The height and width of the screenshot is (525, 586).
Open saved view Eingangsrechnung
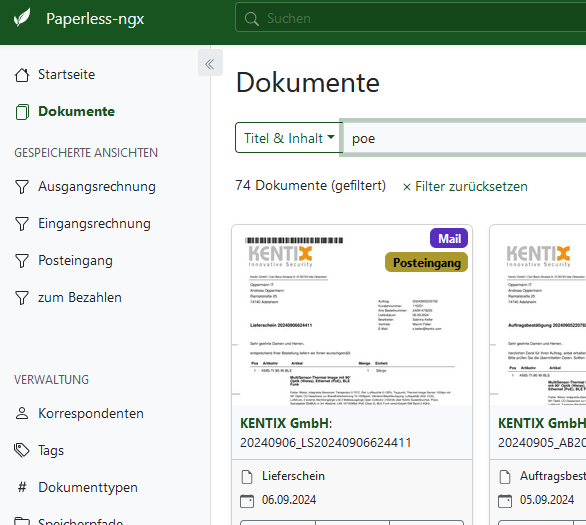(94, 223)
